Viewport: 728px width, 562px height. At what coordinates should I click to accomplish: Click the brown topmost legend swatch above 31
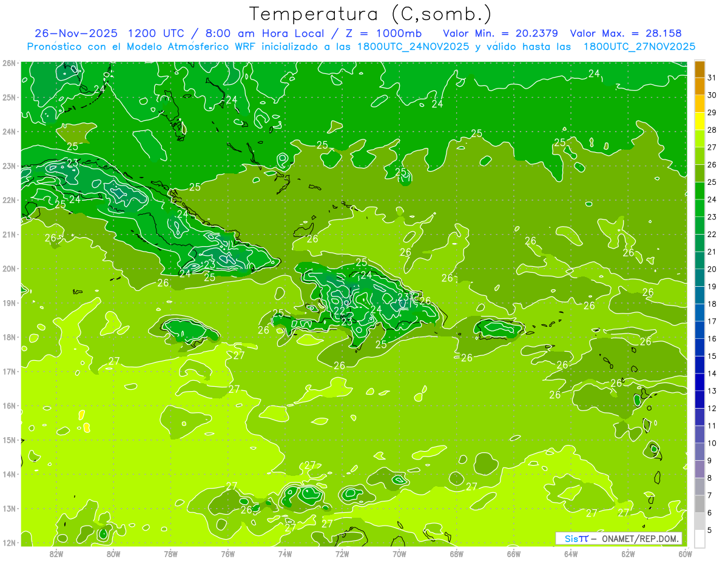tap(699, 69)
